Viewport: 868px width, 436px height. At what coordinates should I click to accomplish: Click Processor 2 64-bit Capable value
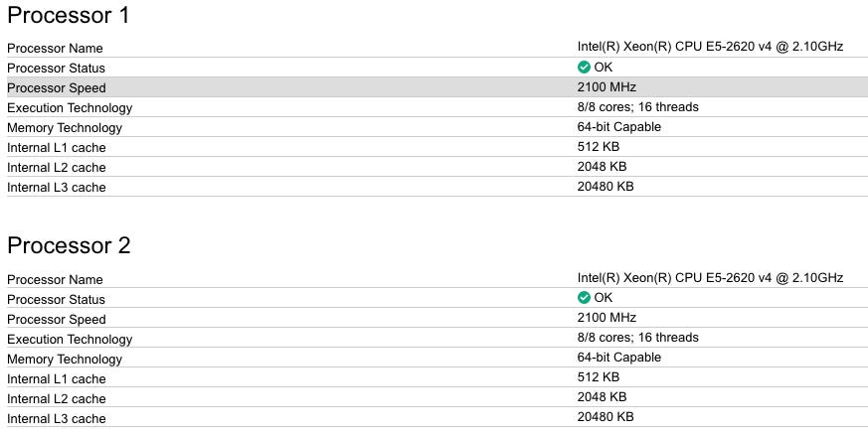(618, 358)
